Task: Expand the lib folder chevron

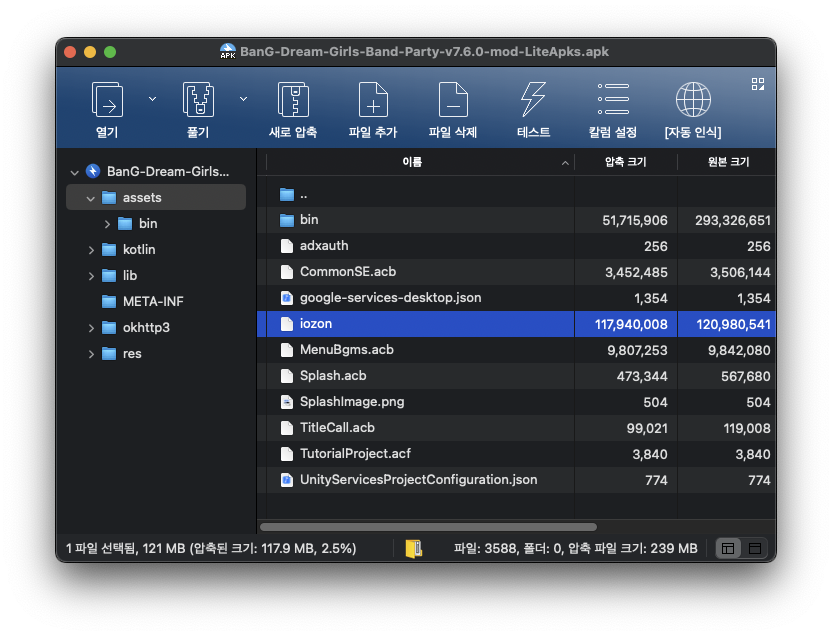Action: coord(91,276)
